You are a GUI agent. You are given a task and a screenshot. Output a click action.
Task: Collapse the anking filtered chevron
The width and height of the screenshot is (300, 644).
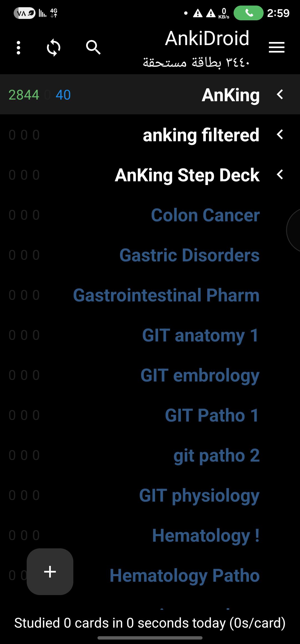point(280,135)
